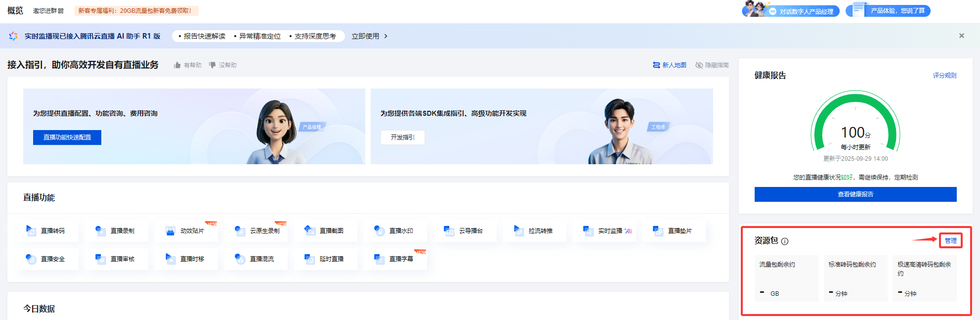Close the AI assistant announcement banner
This screenshot has width=980, height=320.
962,36
